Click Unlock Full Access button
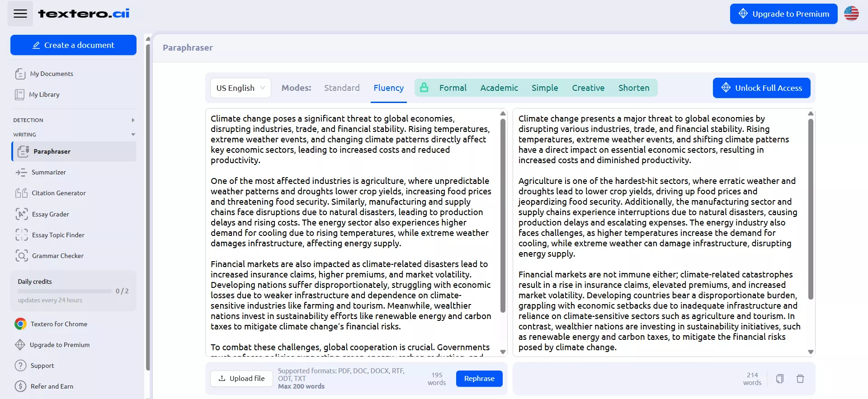868x399 pixels. 761,88
